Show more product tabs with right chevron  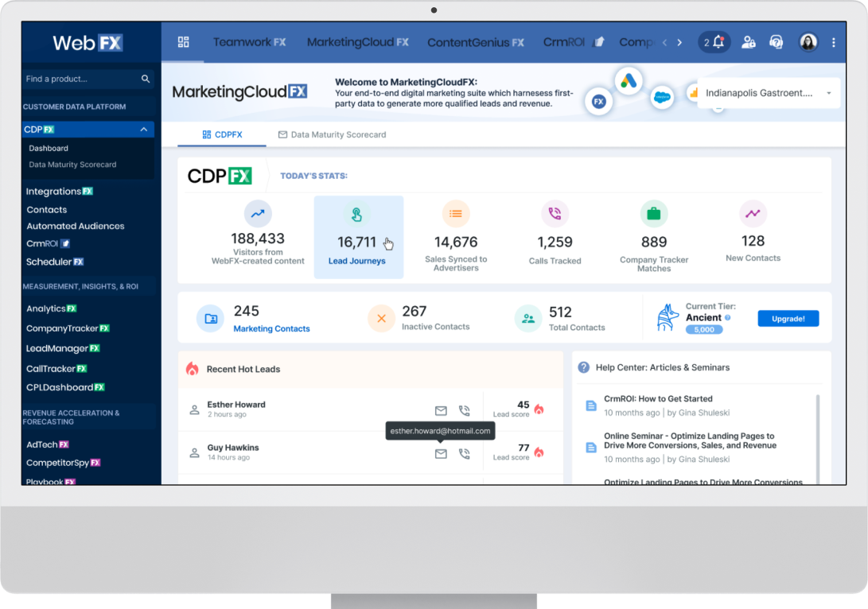[x=679, y=43]
